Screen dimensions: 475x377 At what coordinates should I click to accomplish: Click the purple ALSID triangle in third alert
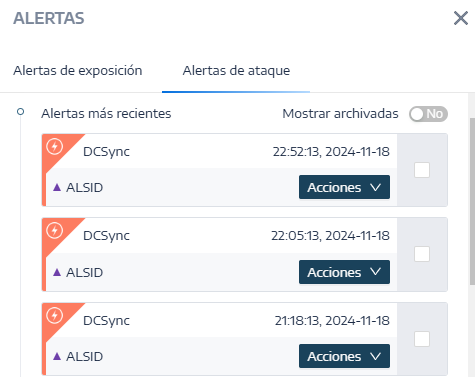click(x=57, y=356)
